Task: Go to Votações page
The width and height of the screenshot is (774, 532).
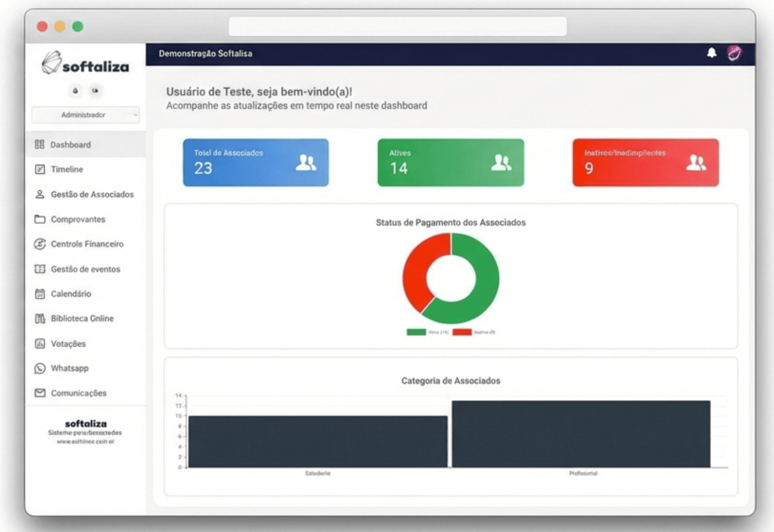Action: [x=86, y=344]
